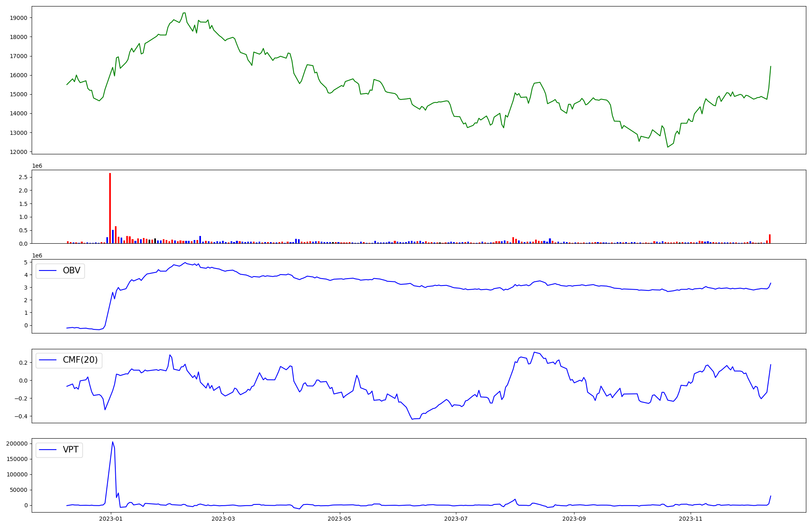Click the 19000 price axis label
812x528 pixels.
(18, 18)
